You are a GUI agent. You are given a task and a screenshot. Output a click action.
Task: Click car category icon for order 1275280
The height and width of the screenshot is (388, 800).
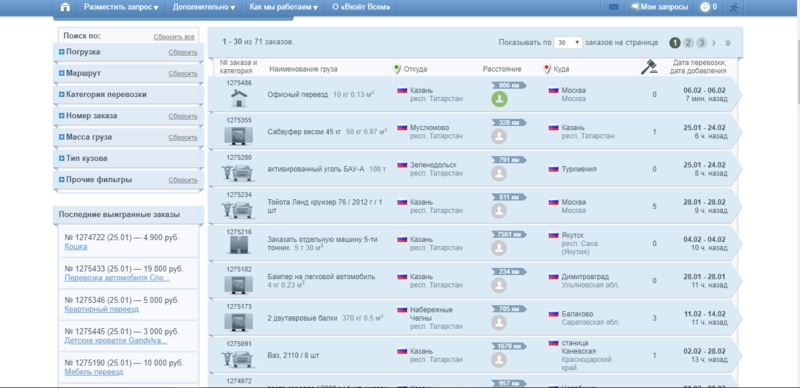coord(237,173)
